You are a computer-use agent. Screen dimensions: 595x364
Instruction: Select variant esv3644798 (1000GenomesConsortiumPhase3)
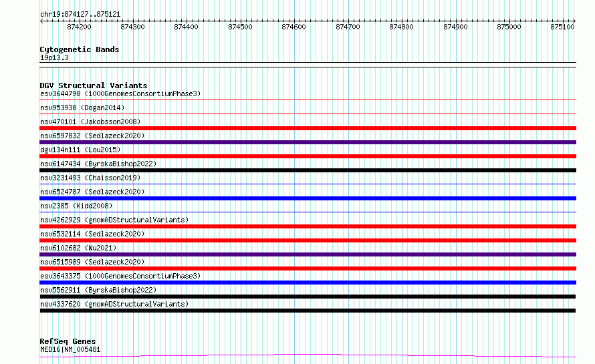point(120,94)
